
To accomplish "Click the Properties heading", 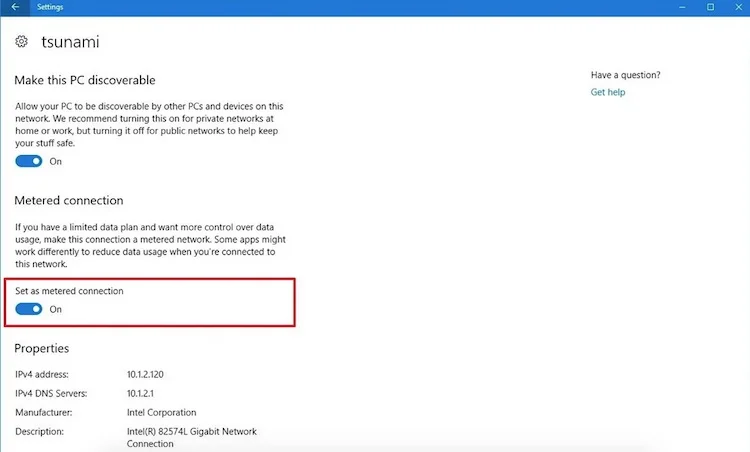I will 42,348.
